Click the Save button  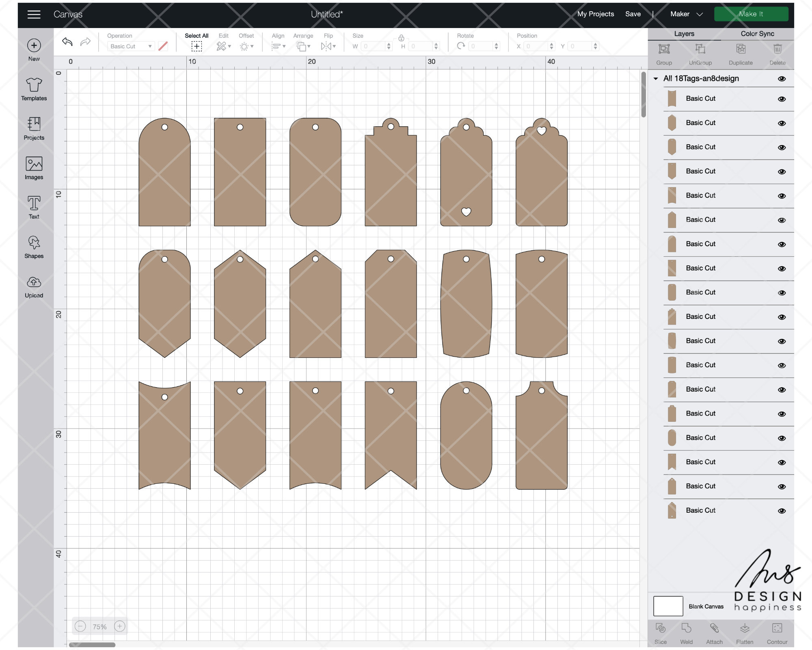pos(633,14)
